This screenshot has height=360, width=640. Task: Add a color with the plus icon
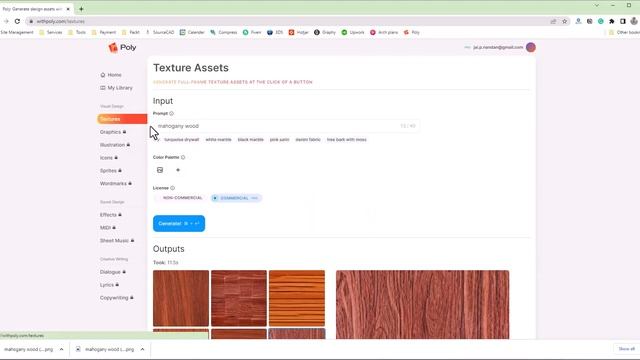point(178,170)
